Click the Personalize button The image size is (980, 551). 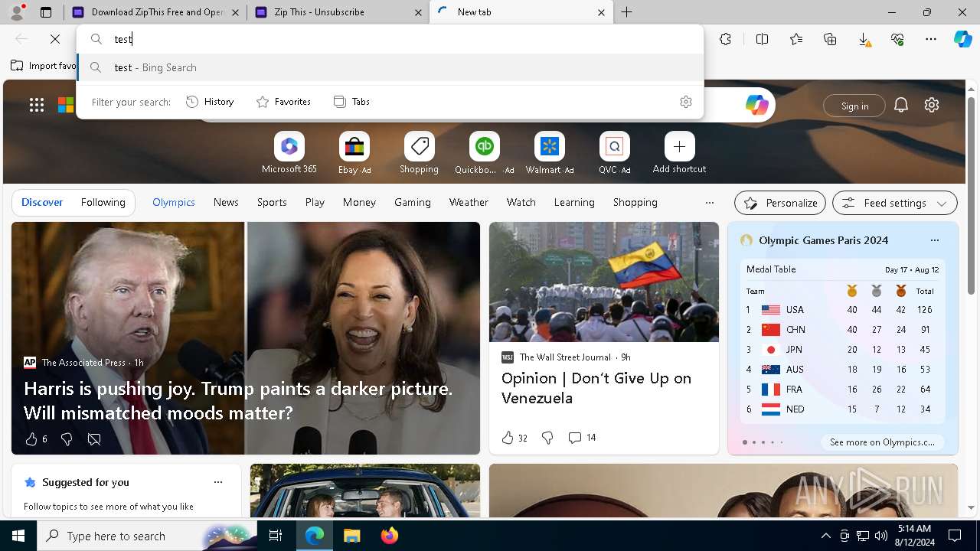click(x=780, y=203)
